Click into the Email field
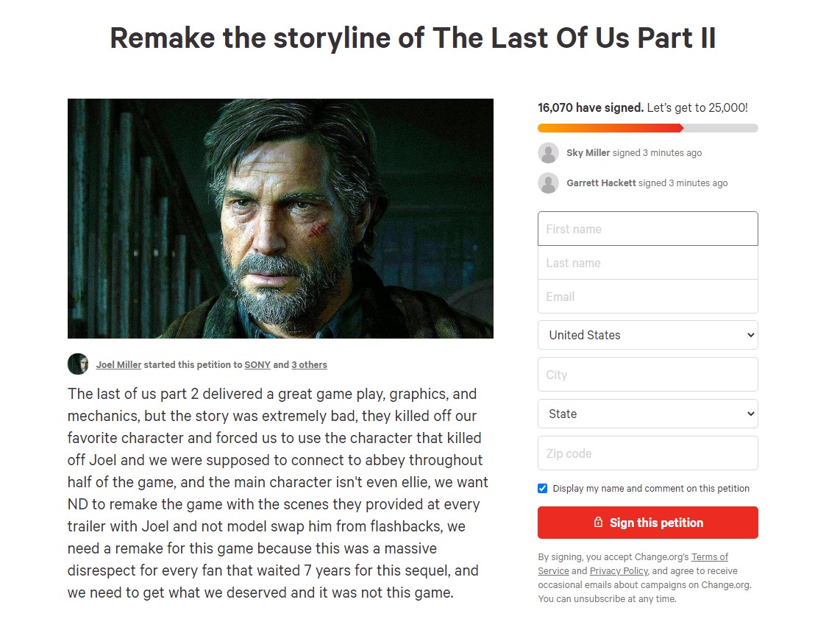The image size is (840, 619). (x=647, y=297)
